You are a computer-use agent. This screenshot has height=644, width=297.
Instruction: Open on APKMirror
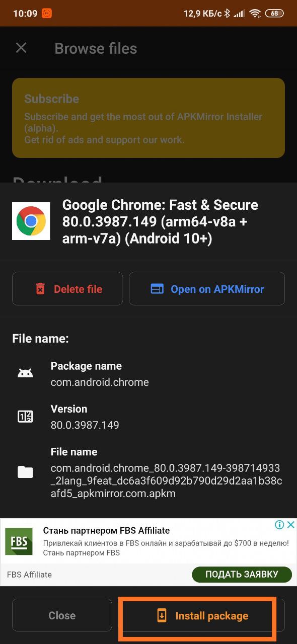click(x=207, y=289)
